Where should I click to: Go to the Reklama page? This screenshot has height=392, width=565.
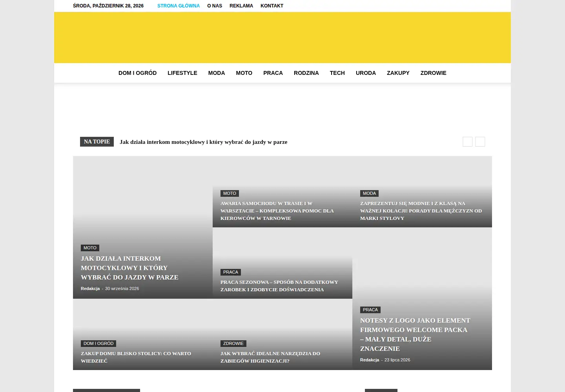coord(241,6)
